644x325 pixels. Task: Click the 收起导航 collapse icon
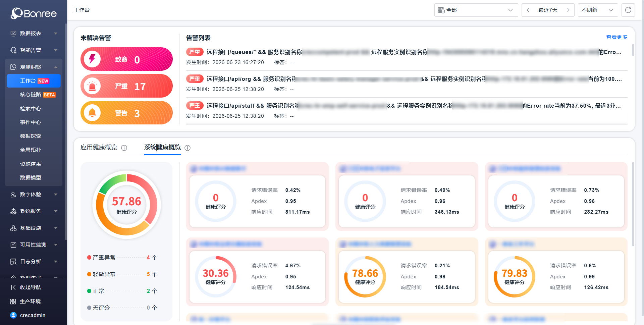coord(13,287)
